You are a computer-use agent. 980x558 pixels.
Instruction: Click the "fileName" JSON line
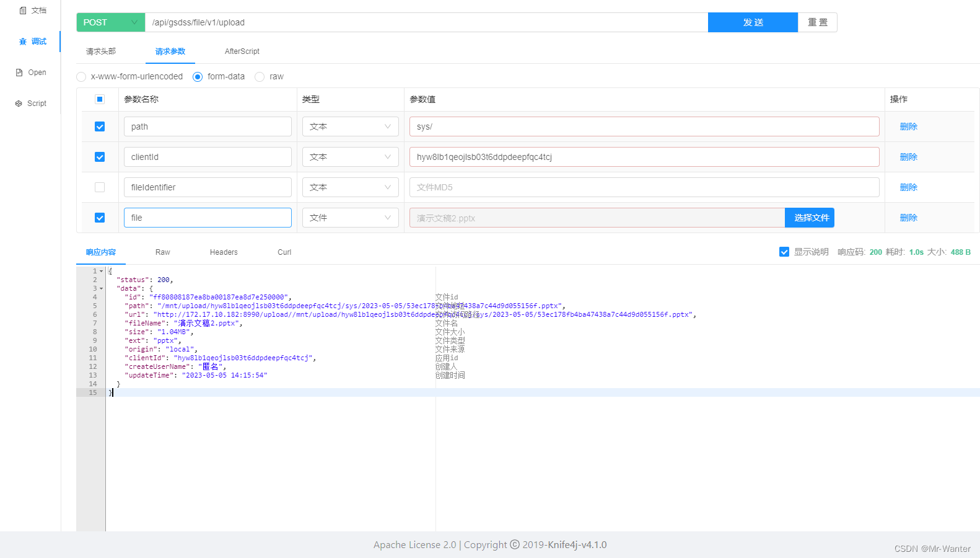[183, 323]
